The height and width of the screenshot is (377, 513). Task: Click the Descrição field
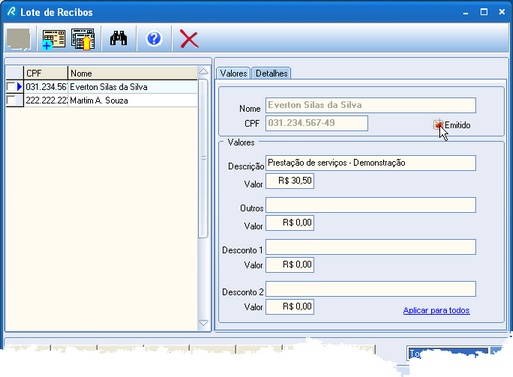pyautogui.click(x=370, y=163)
